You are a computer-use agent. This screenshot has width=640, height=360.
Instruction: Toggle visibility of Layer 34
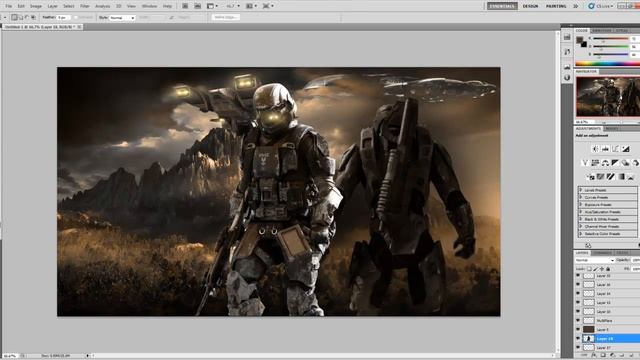(578, 293)
